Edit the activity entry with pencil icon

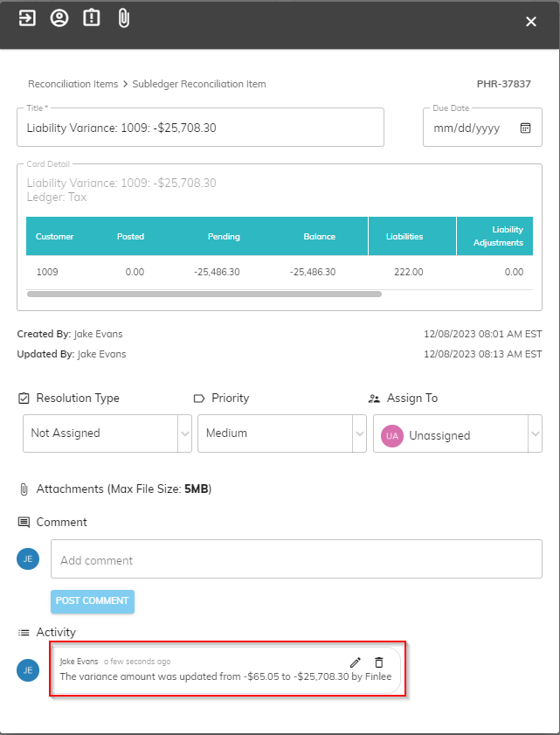[x=355, y=662]
